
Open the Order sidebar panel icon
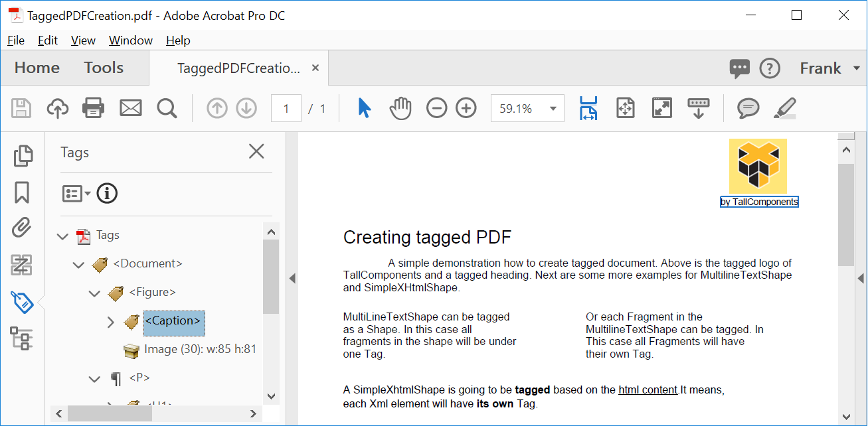coord(22,338)
